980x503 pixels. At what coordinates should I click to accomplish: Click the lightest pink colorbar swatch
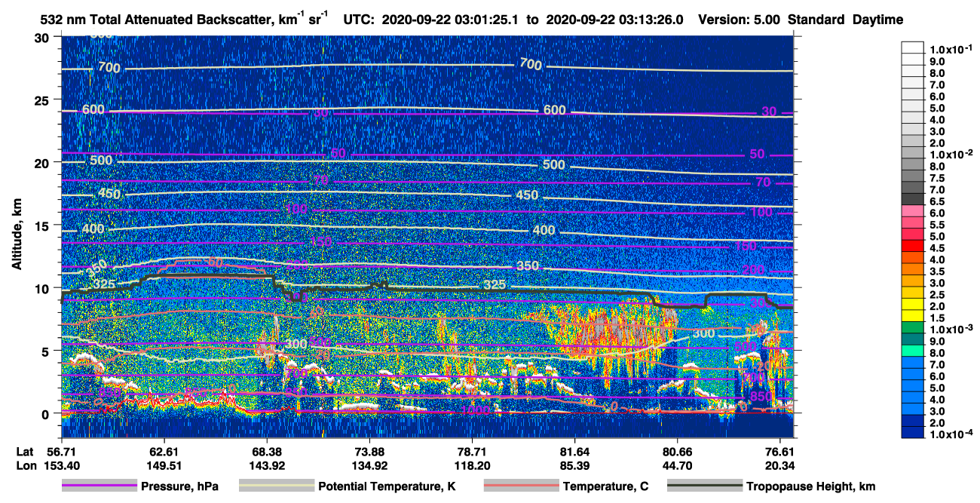(x=912, y=210)
